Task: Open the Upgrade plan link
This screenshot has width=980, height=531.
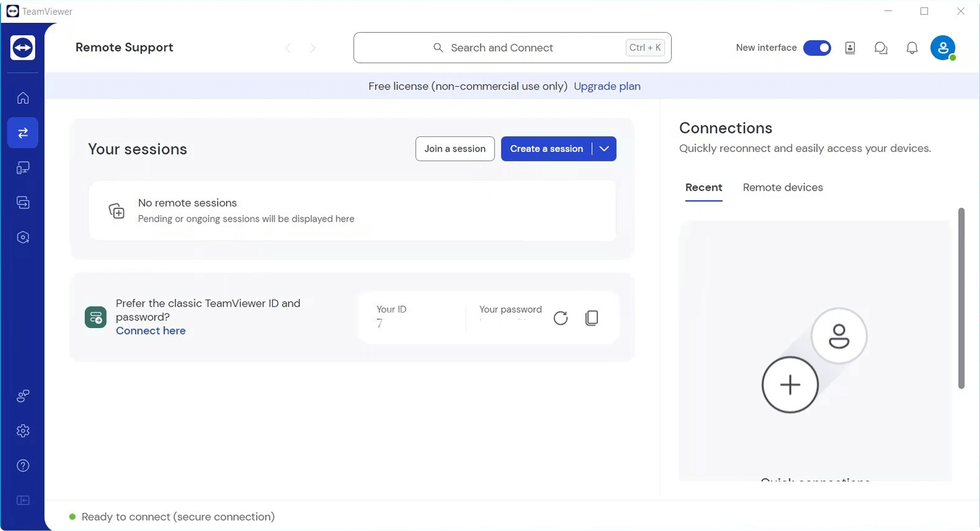Action: [x=607, y=86]
